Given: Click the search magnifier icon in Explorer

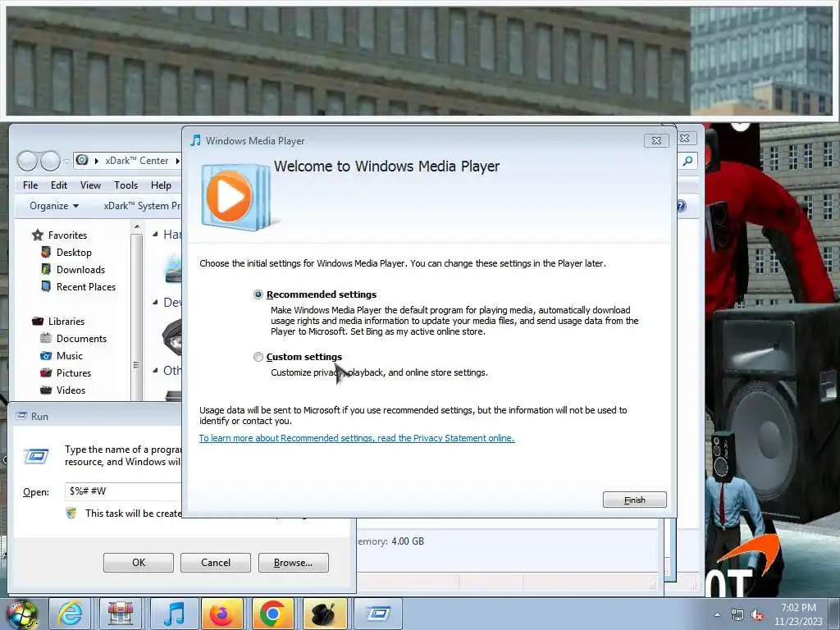Looking at the screenshot, I should pos(688,161).
